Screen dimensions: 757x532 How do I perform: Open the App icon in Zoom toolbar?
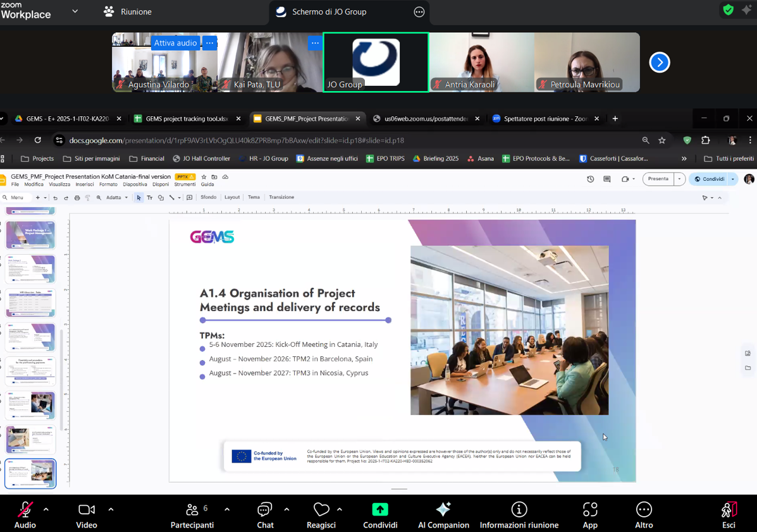590,510
